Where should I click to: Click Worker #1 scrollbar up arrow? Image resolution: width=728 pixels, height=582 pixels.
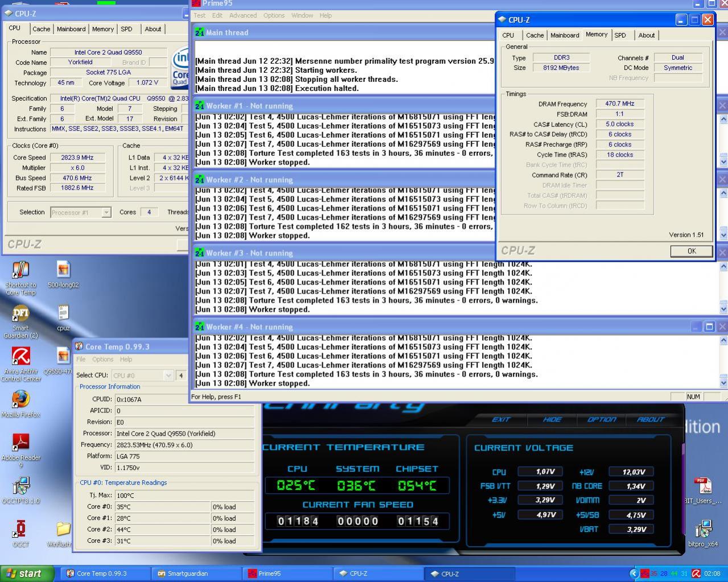click(x=723, y=119)
